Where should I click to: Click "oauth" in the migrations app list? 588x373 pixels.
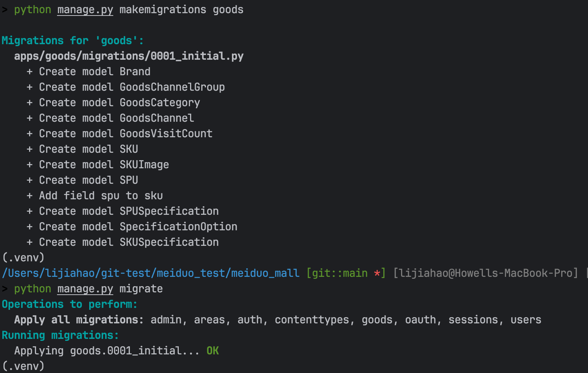420,320
